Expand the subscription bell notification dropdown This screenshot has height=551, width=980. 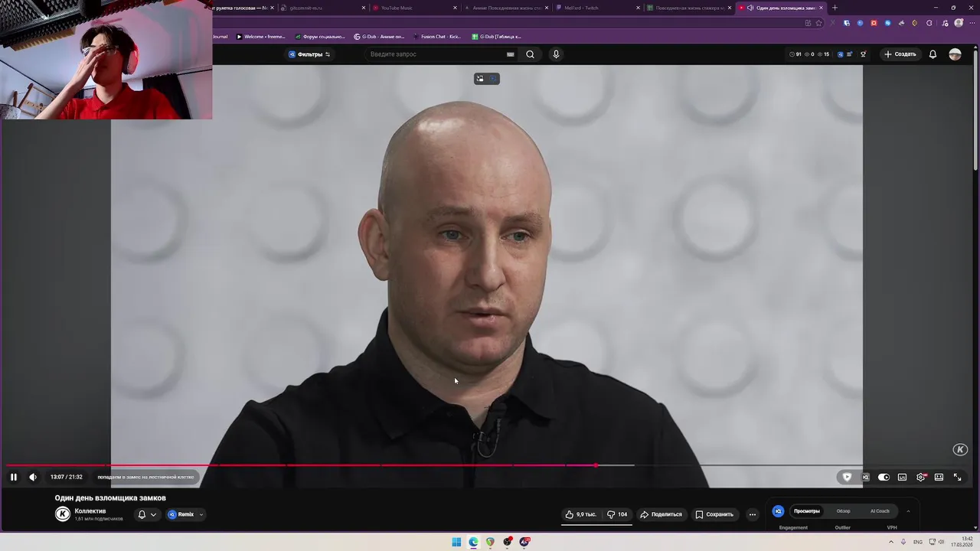pos(147,514)
